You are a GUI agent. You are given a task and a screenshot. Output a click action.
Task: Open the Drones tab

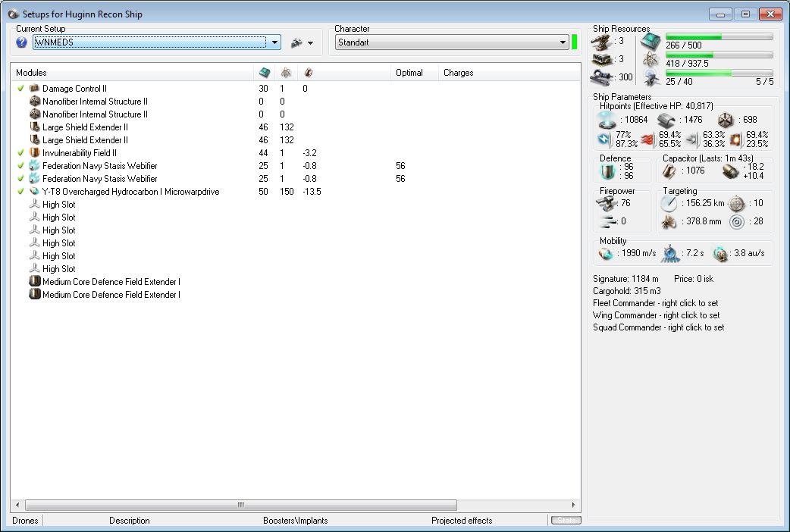click(x=25, y=521)
